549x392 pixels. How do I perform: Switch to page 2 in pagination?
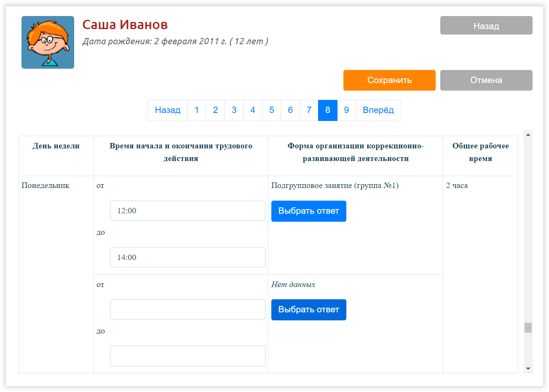(x=215, y=110)
